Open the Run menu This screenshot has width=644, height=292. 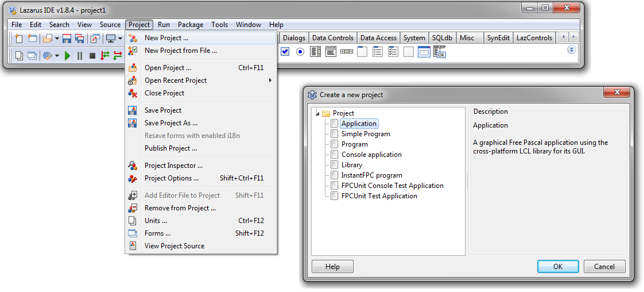[164, 25]
